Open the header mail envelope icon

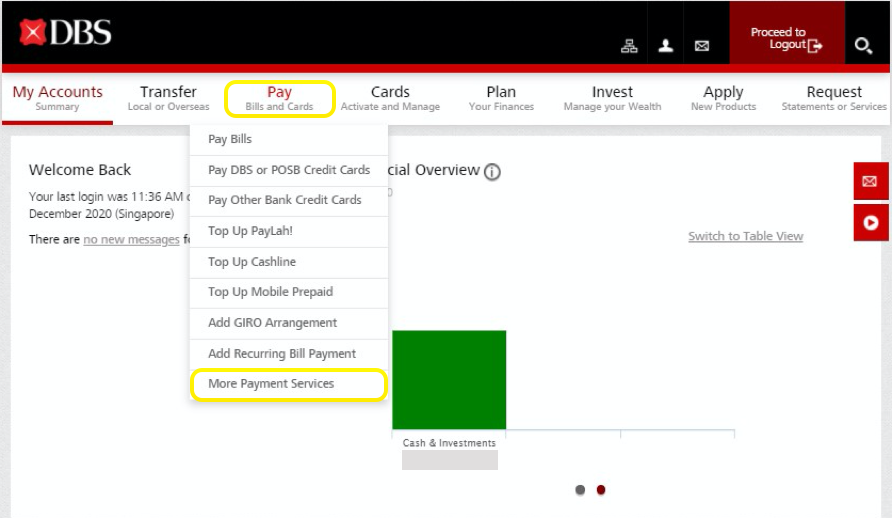[701, 46]
